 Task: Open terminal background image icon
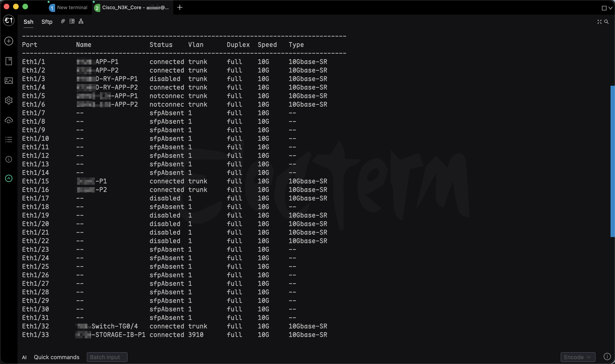point(9,81)
